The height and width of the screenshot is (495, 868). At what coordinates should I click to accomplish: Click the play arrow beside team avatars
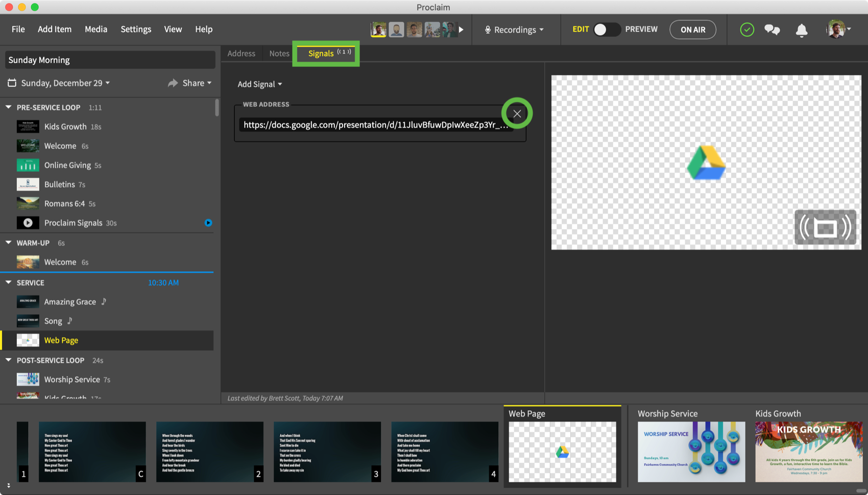(461, 30)
